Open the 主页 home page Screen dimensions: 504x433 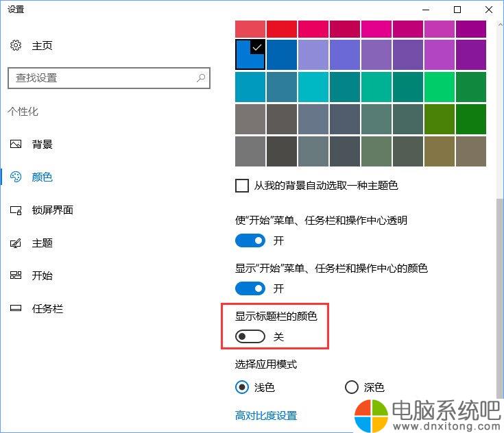click(42, 45)
